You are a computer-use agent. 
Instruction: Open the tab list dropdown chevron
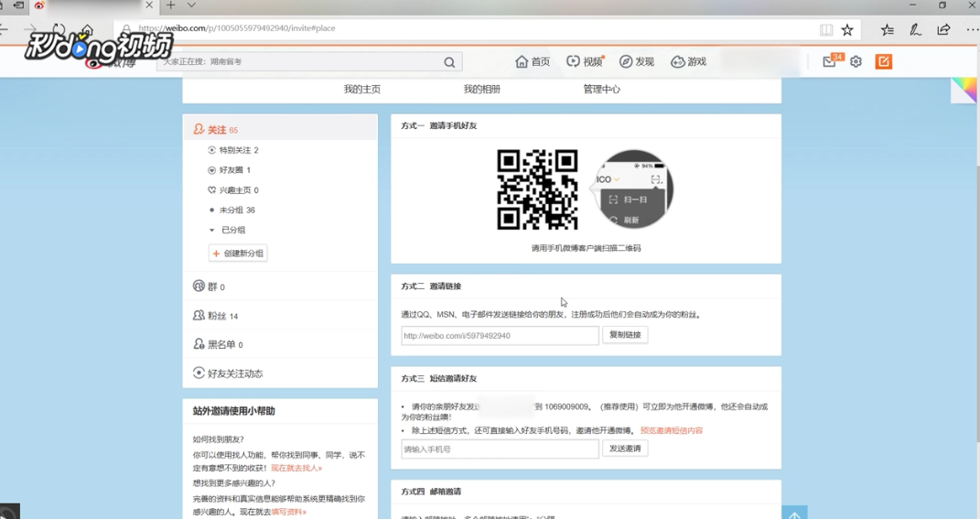(192, 5)
